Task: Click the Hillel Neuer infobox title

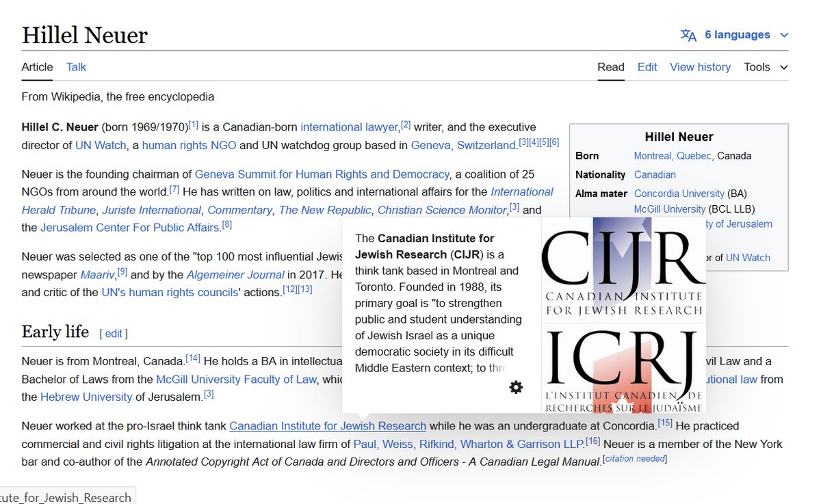Action: tap(679, 137)
